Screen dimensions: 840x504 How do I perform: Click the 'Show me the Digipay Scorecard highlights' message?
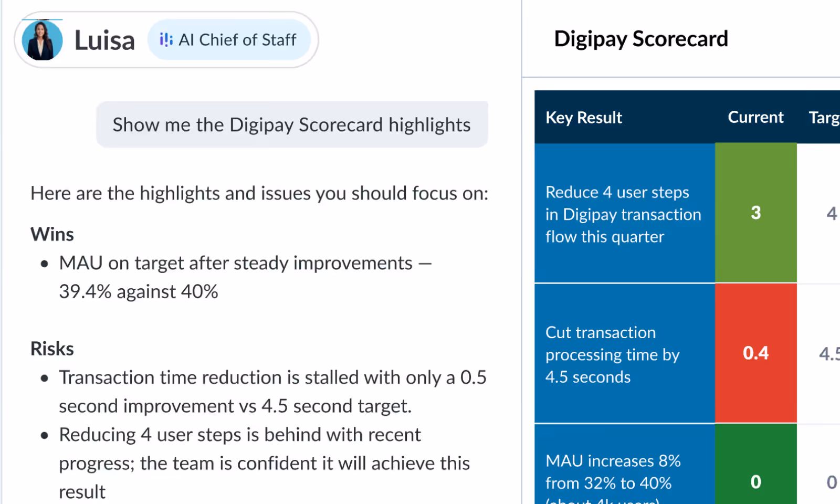click(x=291, y=124)
